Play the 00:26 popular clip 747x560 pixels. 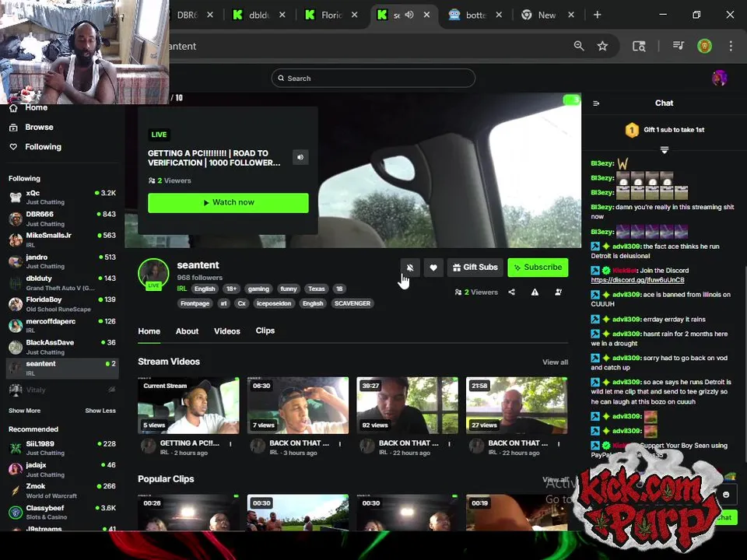click(188, 513)
